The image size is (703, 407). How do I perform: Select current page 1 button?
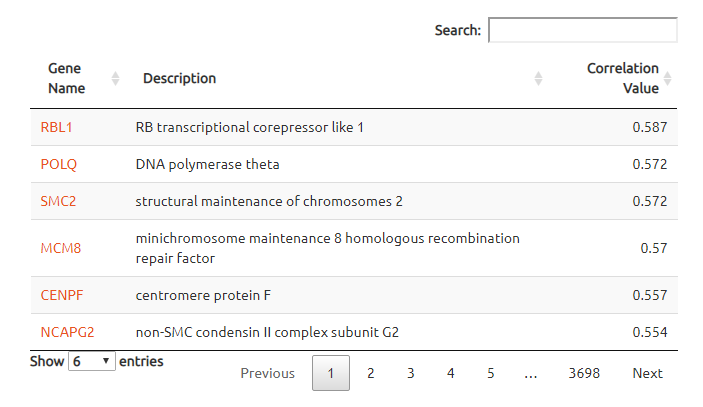[x=331, y=373]
